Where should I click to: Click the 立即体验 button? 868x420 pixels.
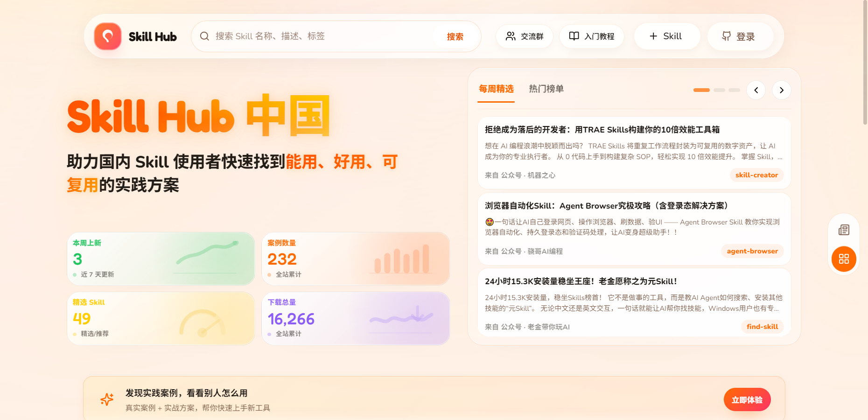pyautogui.click(x=747, y=400)
